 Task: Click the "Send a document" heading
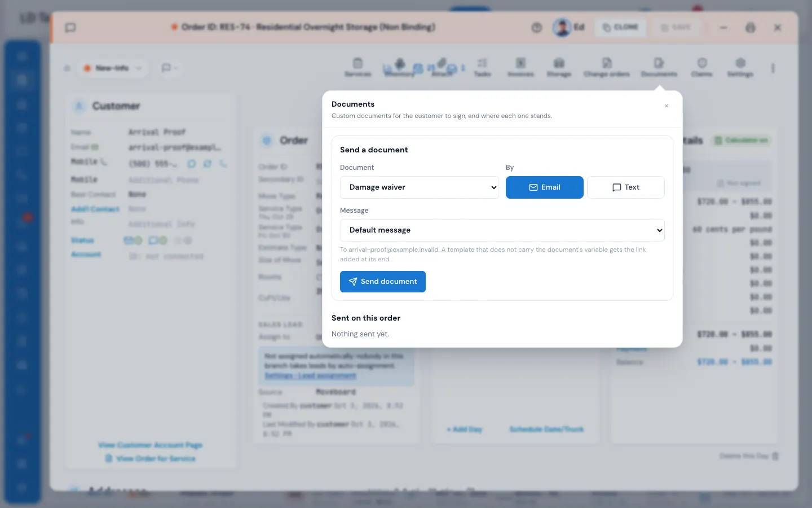pos(374,150)
